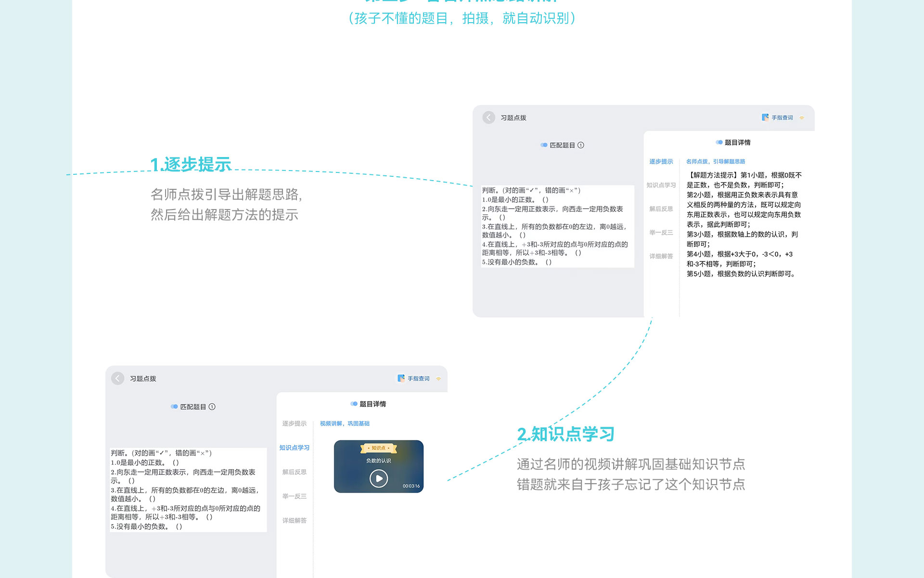This screenshot has height=578, width=924.
Task: Click info icon next to lower 匹配题目
Action: coord(212,407)
